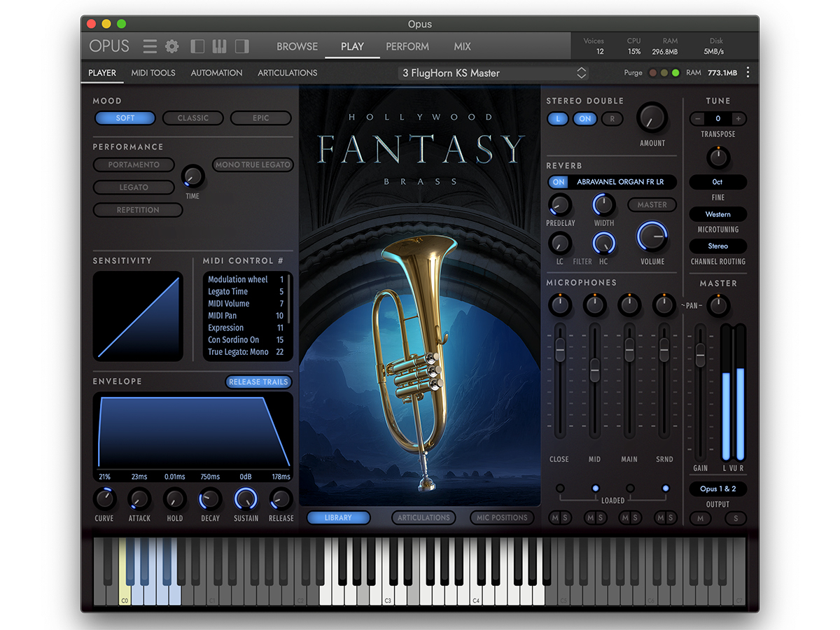Click the Close microphone pan knob

tap(559, 304)
